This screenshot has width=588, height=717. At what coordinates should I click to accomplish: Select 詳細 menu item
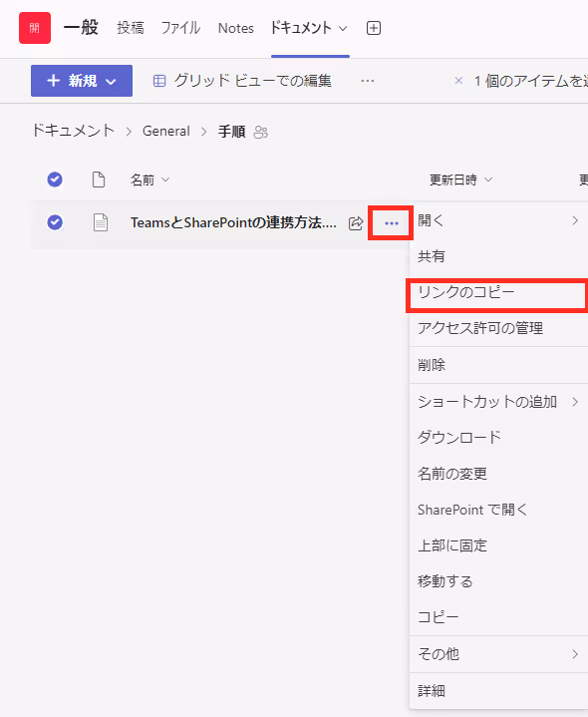pyautogui.click(x=498, y=690)
